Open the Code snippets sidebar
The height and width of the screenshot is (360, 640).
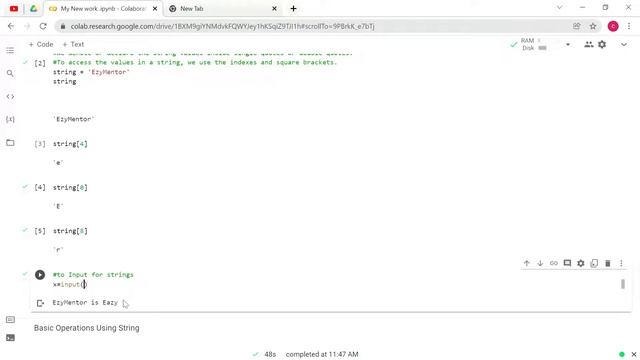(10, 96)
